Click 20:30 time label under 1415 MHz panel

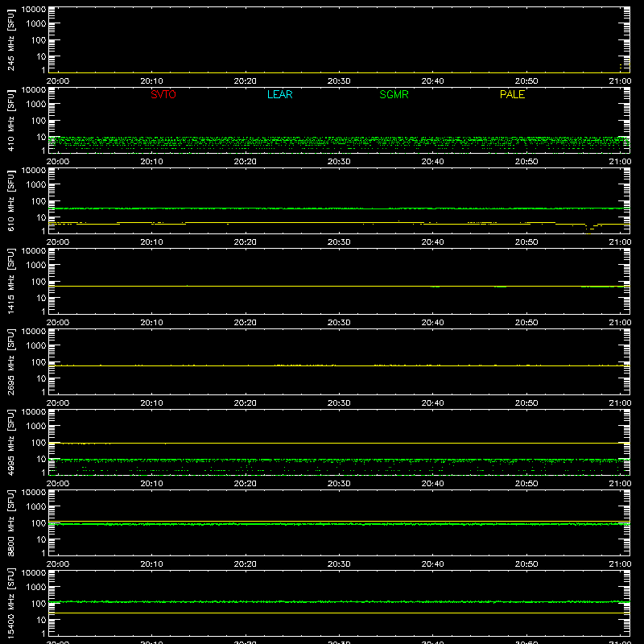click(x=339, y=323)
